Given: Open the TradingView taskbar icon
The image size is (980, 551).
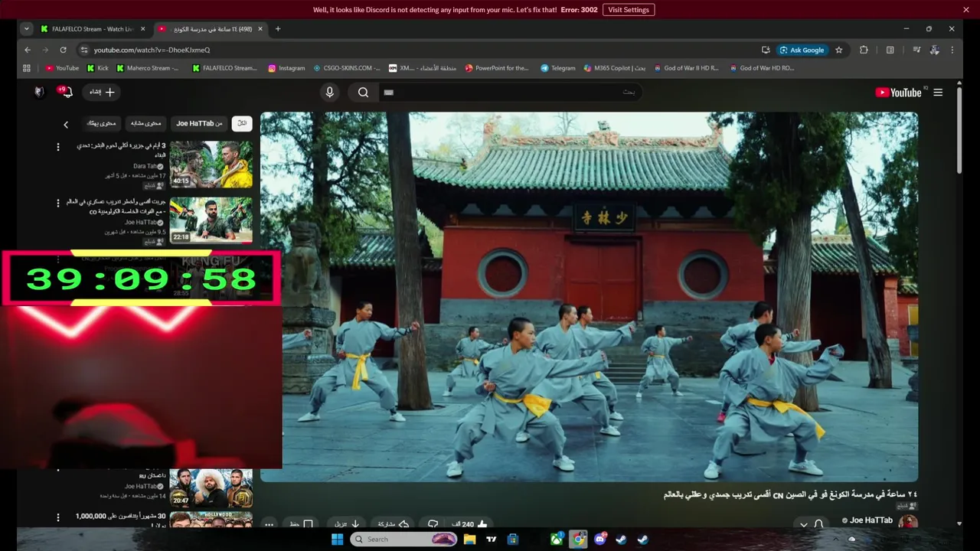Looking at the screenshot, I should (492, 539).
